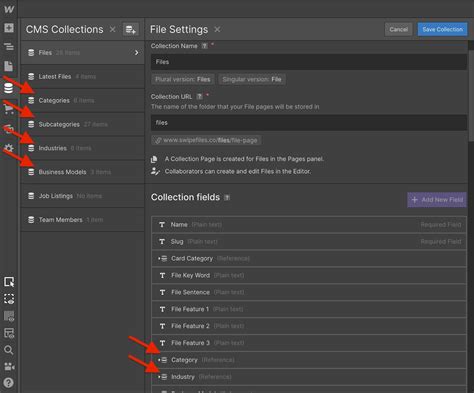
Task: Open the Industry reference field
Action: tap(309, 377)
